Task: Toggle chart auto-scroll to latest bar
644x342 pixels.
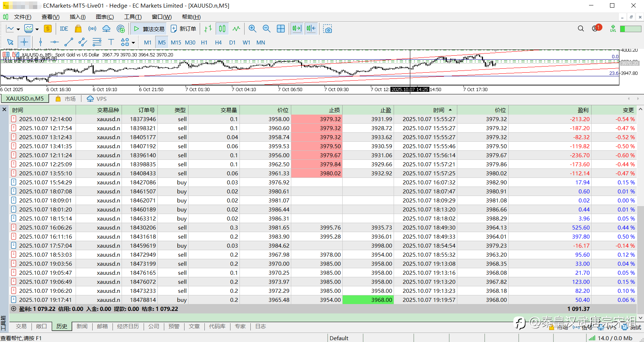Action: click(x=297, y=29)
